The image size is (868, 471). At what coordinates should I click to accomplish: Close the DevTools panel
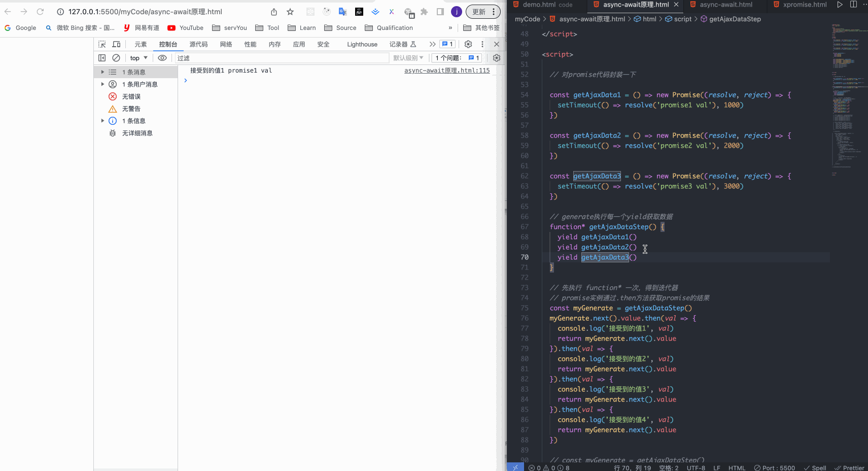pyautogui.click(x=497, y=44)
